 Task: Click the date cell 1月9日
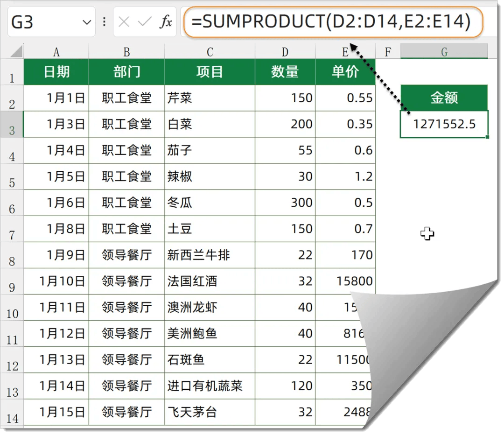tap(56, 255)
